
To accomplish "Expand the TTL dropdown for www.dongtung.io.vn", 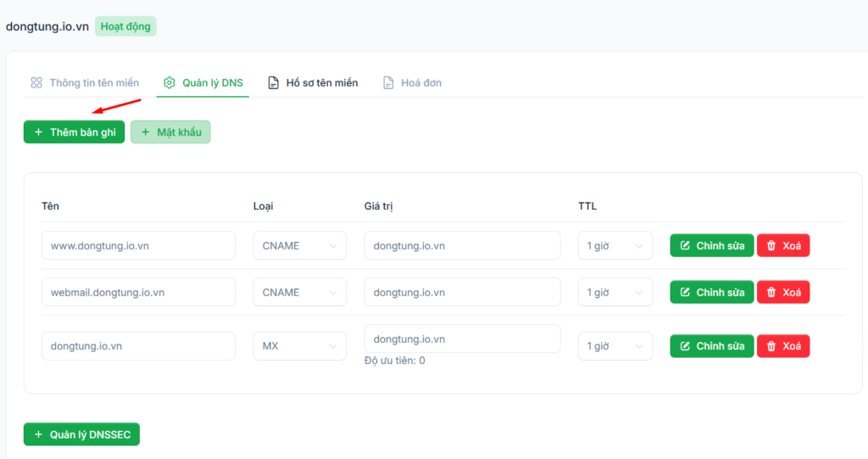I will click(x=615, y=245).
